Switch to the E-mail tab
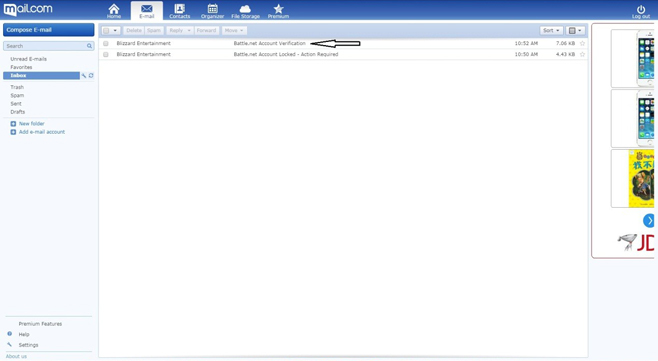The width and height of the screenshot is (658, 361). (x=146, y=11)
